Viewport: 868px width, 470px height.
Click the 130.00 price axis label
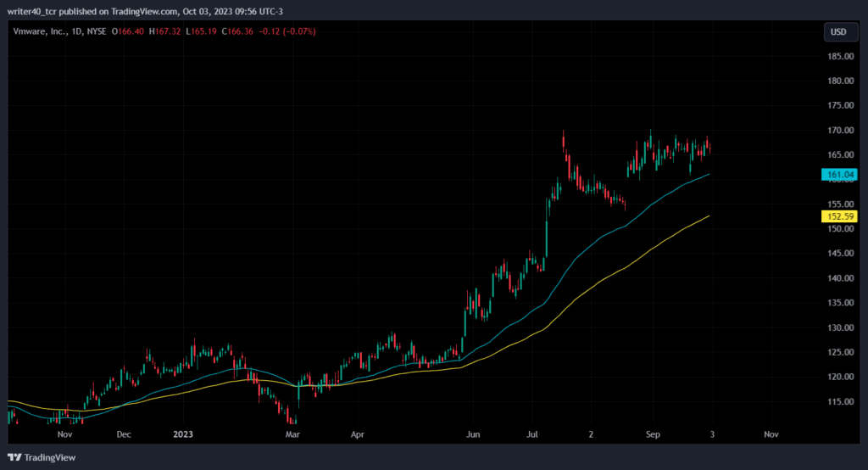pos(840,327)
